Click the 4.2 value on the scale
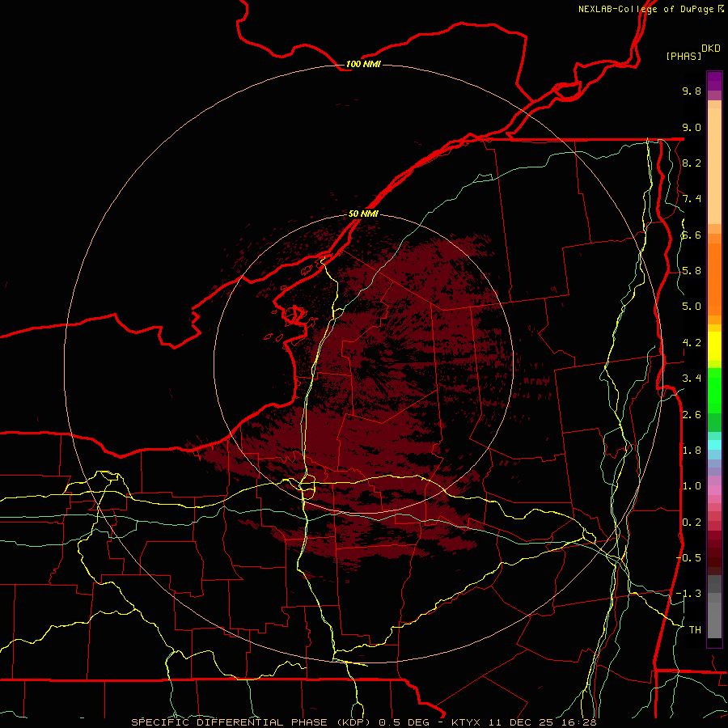 692,343
